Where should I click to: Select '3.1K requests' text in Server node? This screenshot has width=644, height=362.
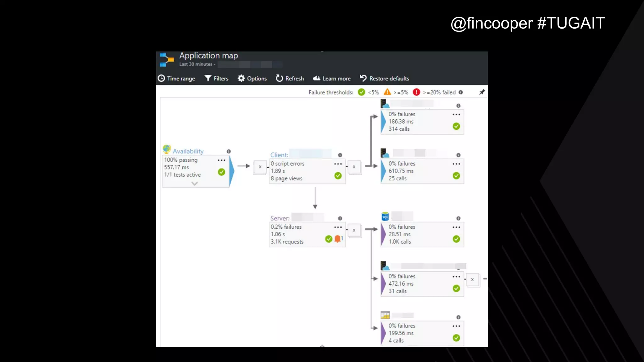[x=287, y=242]
